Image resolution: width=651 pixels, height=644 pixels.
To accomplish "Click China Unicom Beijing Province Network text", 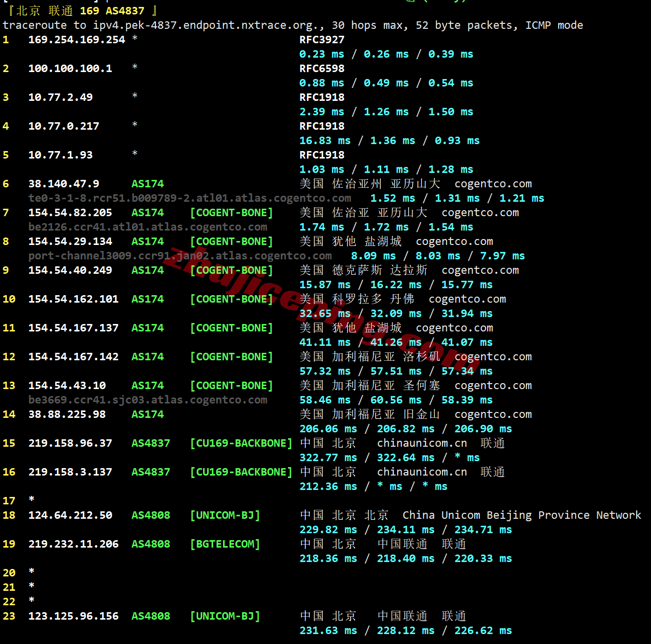I will coord(522,515).
